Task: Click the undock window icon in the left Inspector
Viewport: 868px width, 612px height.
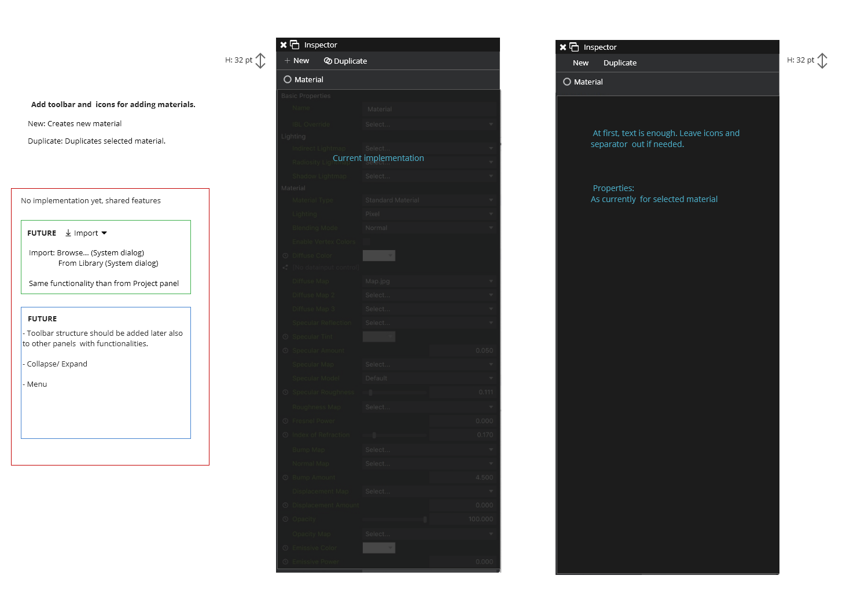Action: (x=295, y=45)
